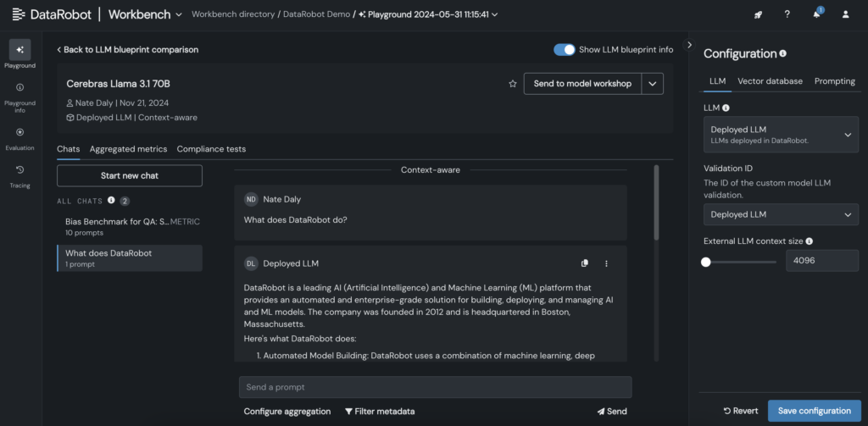This screenshot has width=868, height=426.
Task: Click the info icon next to Configuration
Action: coord(782,53)
